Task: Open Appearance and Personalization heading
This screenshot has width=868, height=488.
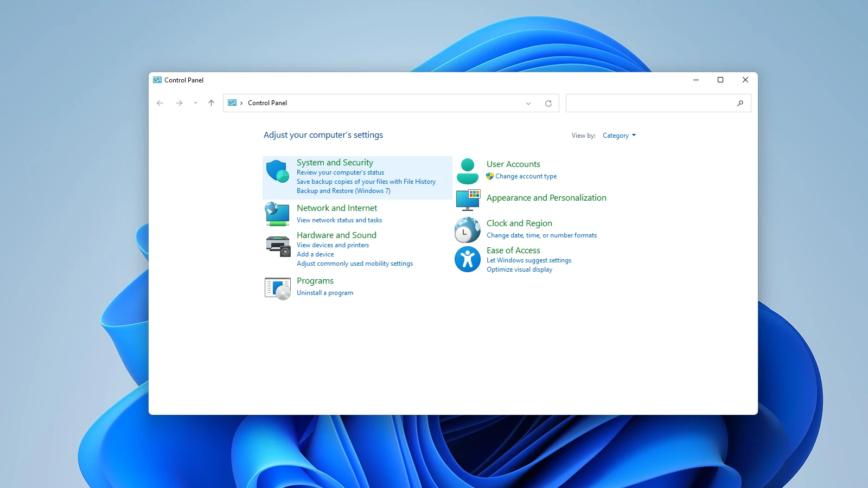Action: [x=546, y=198]
